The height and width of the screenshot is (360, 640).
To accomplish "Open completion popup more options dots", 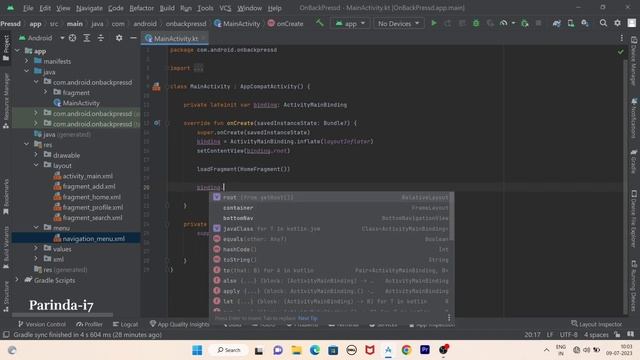I will pos(449,318).
